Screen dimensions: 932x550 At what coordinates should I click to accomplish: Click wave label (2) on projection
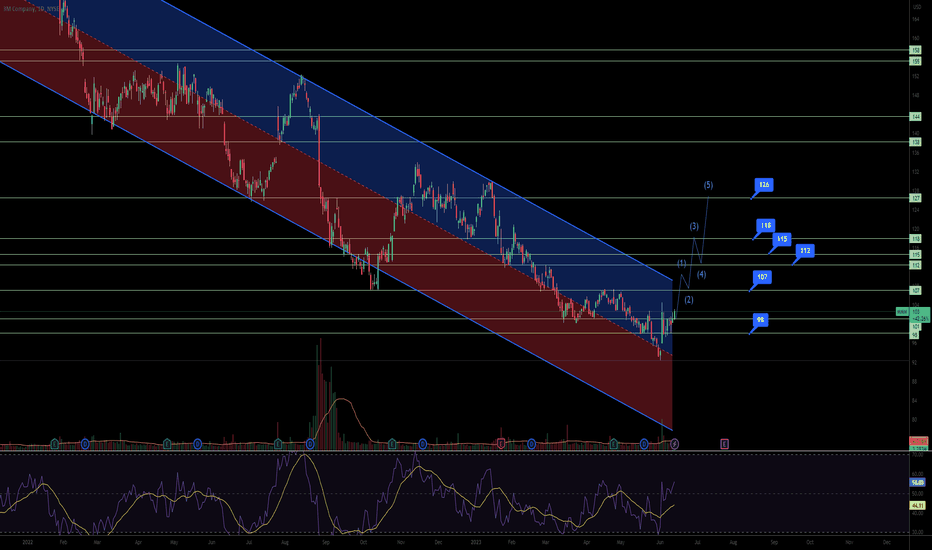[x=688, y=300]
